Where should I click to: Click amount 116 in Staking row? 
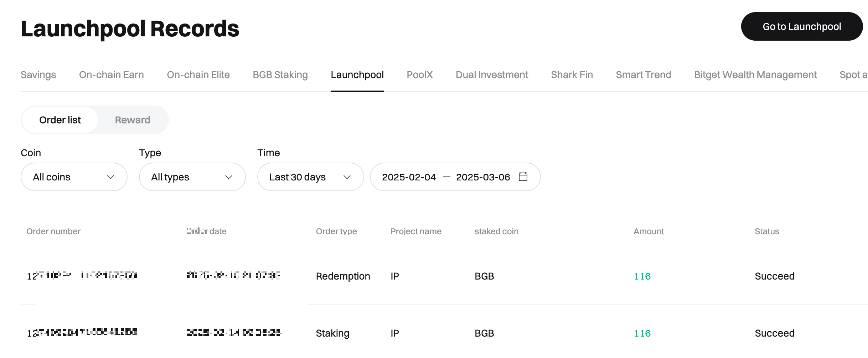coord(642,333)
